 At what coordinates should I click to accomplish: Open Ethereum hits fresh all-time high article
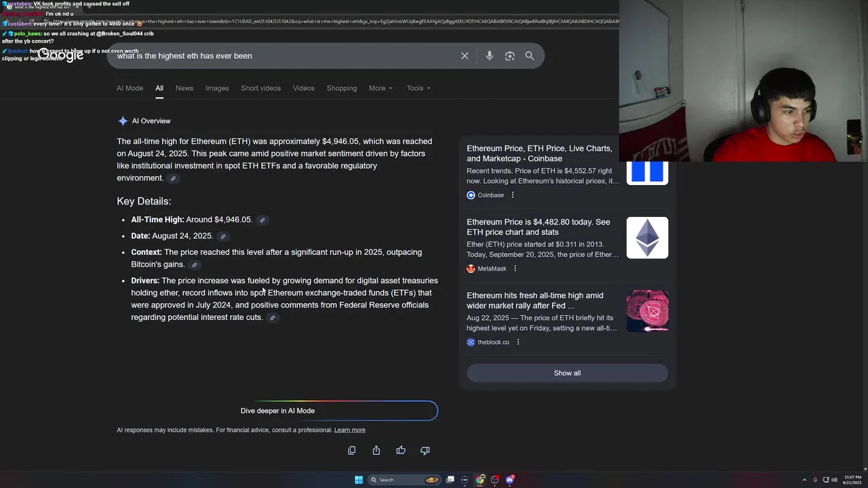(x=535, y=300)
